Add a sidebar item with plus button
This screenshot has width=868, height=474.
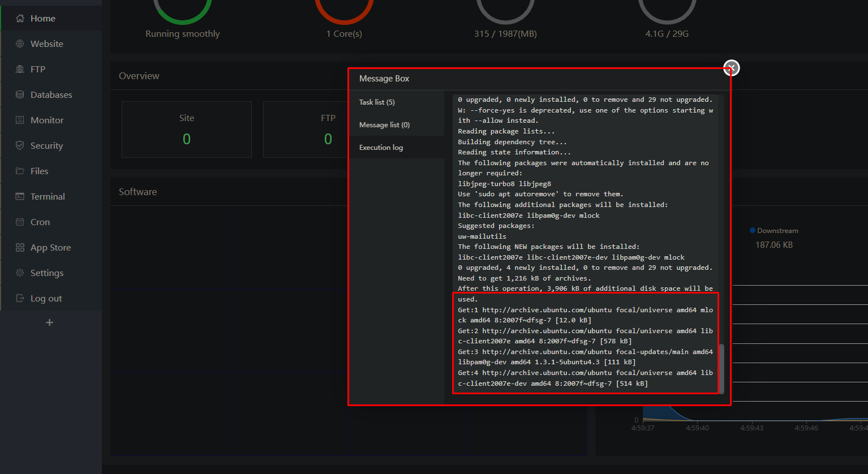pos(50,322)
